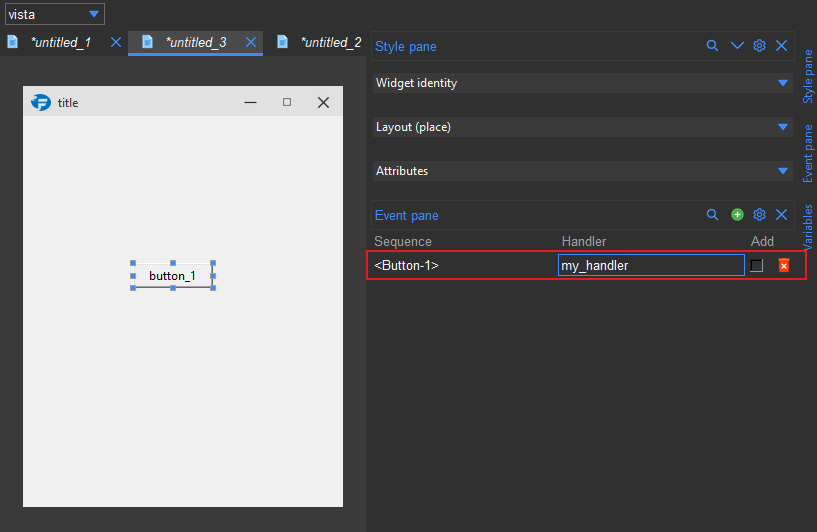Viewport: 817px width, 532px height.
Task: Open the vista theme dropdown
Action: pyautogui.click(x=55, y=14)
